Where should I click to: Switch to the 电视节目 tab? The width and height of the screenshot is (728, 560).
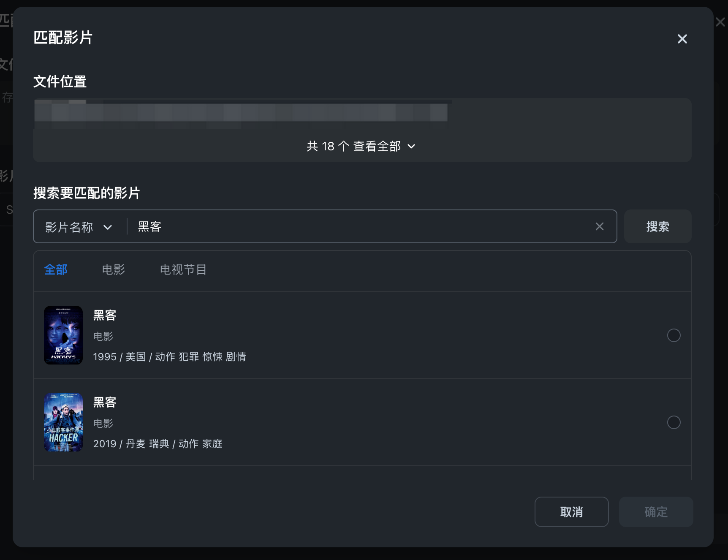[x=183, y=269]
